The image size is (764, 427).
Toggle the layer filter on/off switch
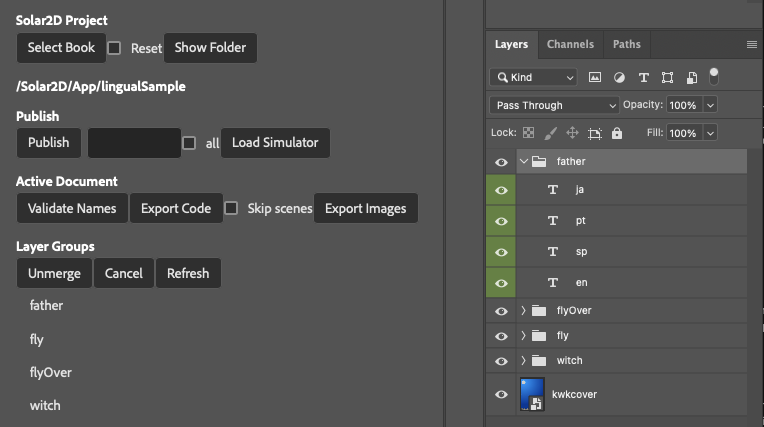713,77
